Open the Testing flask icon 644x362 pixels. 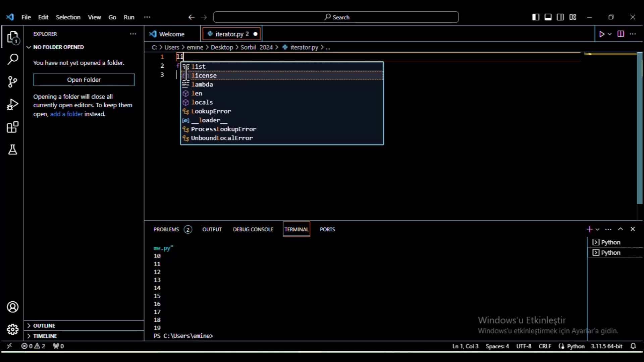pyautogui.click(x=13, y=149)
